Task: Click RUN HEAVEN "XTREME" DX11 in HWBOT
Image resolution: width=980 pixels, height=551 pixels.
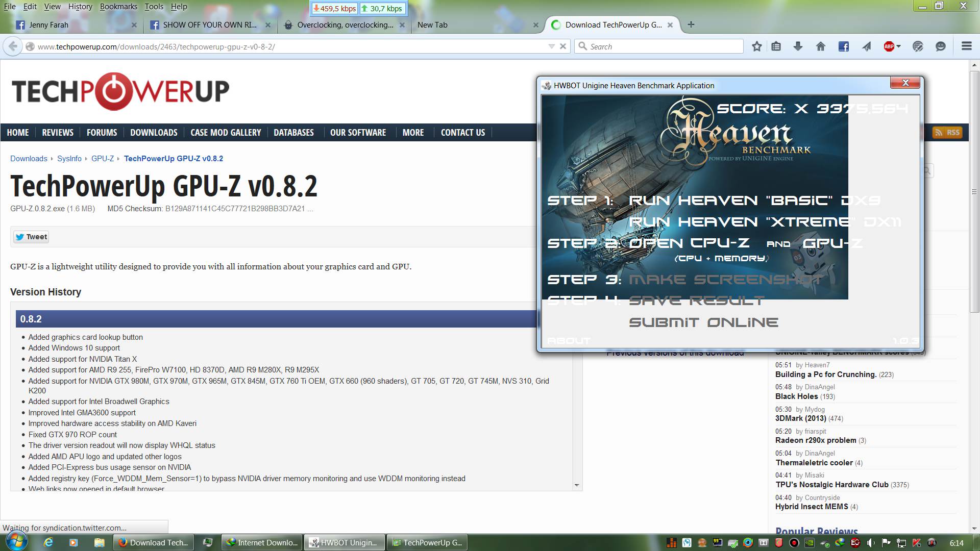Action: [765, 222]
